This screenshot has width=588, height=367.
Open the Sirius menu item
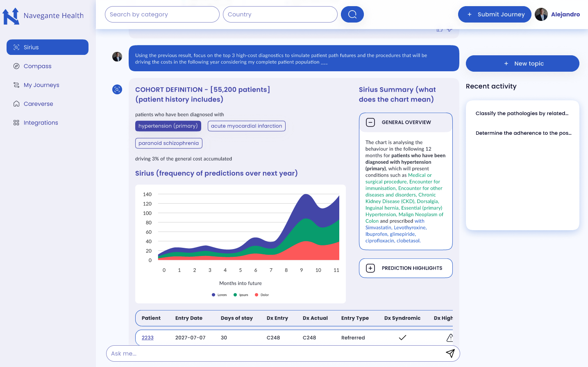[x=48, y=47]
